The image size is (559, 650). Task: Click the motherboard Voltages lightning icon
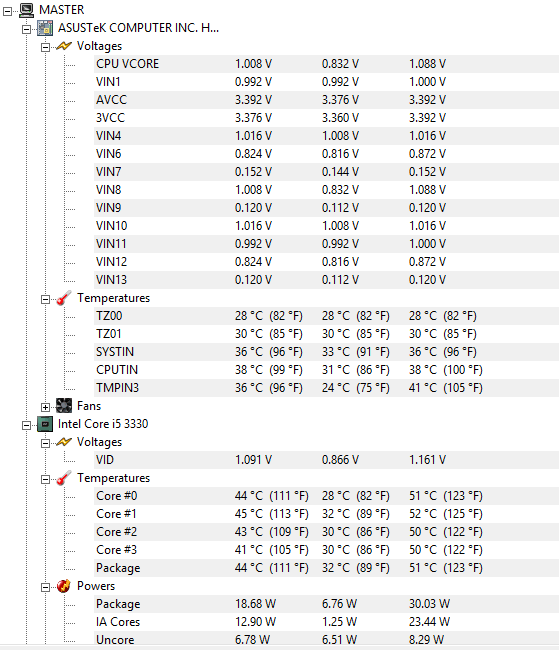[x=64, y=46]
